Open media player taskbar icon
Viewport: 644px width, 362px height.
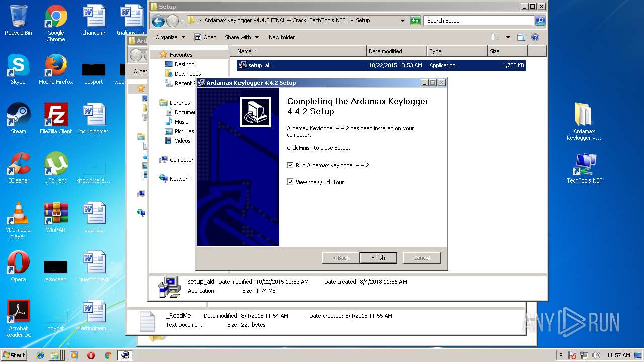click(74, 355)
